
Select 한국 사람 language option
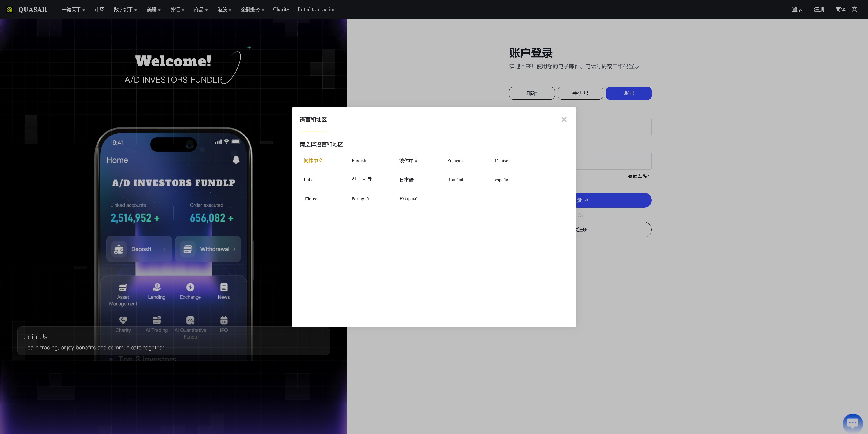pyautogui.click(x=362, y=179)
